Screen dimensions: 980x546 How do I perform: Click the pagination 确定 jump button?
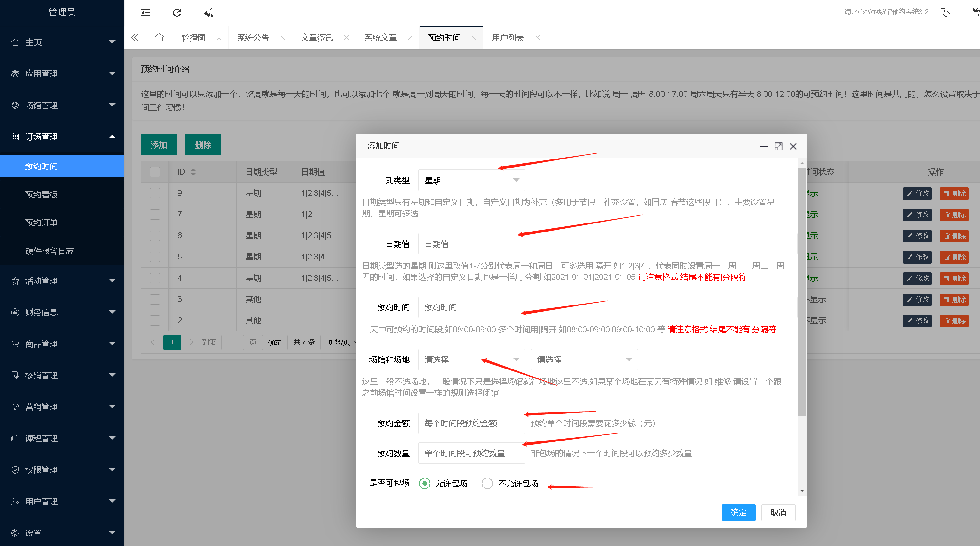[x=275, y=342]
